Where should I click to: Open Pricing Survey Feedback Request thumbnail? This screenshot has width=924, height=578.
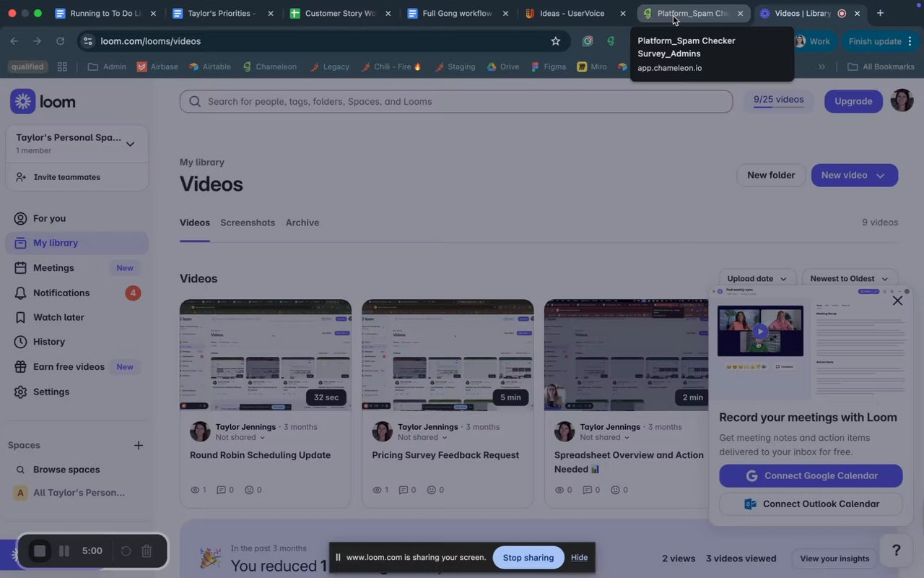coord(448,355)
